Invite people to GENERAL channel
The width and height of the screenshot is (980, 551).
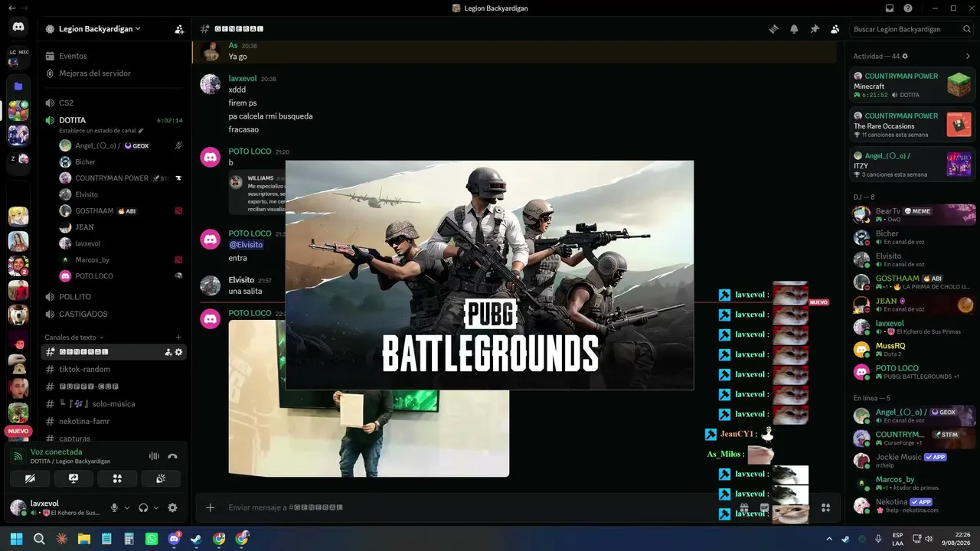pyautogui.click(x=168, y=352)
